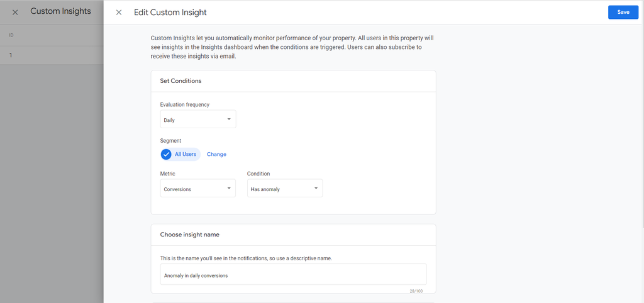Click the arrow icon on Daily dropdown
This screenshot has height=303, width=644.
coord(229,119)
